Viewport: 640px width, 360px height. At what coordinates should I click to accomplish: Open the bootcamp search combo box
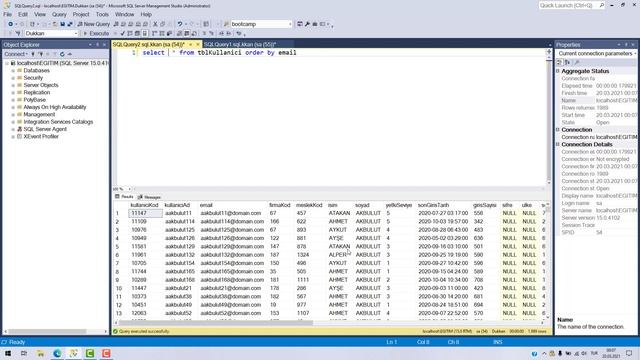(261, 24)
